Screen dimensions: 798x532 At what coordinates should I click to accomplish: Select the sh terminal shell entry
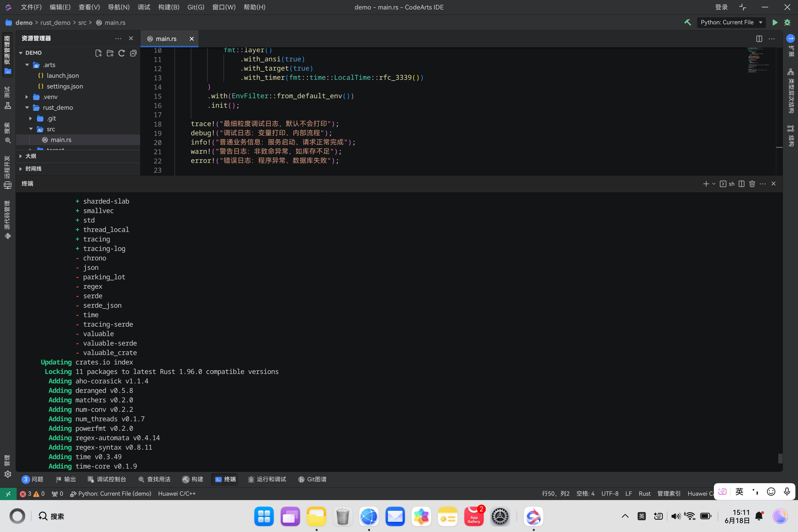tap(727, 184)
